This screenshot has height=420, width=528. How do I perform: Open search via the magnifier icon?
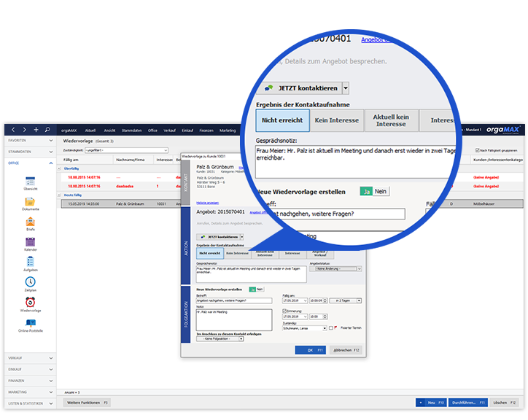coord(47,130)
